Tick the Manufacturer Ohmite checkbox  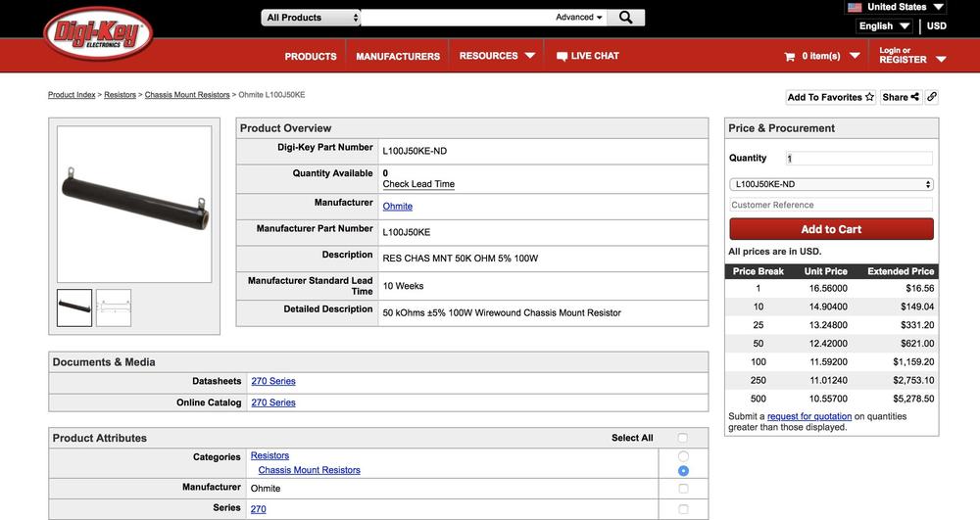click(x=683, y=488)
